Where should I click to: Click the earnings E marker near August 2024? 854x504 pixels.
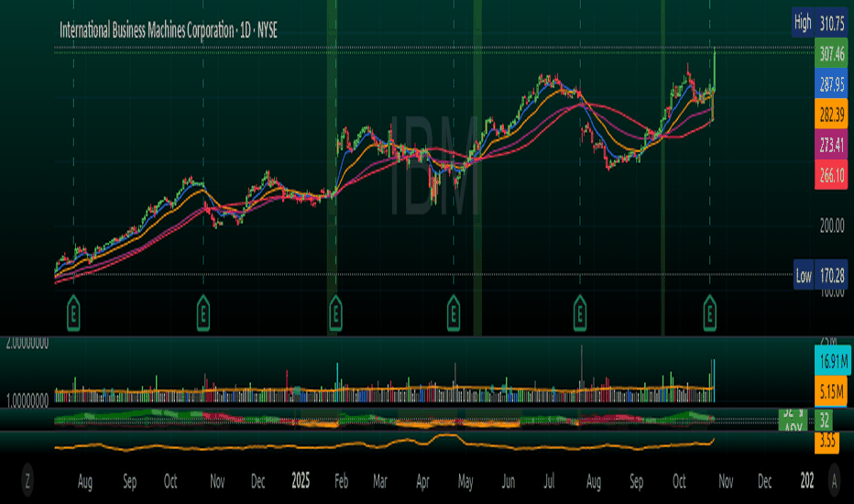[73, 313]
